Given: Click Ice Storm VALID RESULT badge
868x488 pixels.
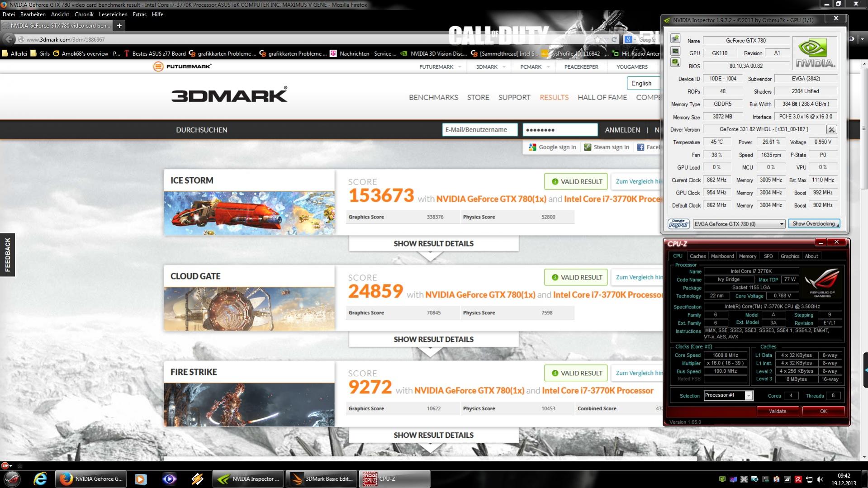Looking at the screenshot, I should pyautogui.click(x=576, y=181).
